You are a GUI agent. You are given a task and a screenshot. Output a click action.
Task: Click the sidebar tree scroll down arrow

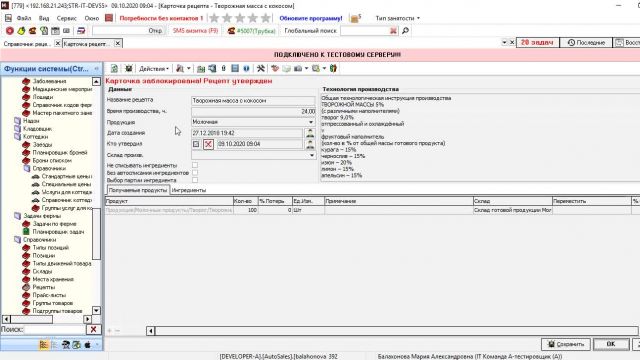[96, 311]
